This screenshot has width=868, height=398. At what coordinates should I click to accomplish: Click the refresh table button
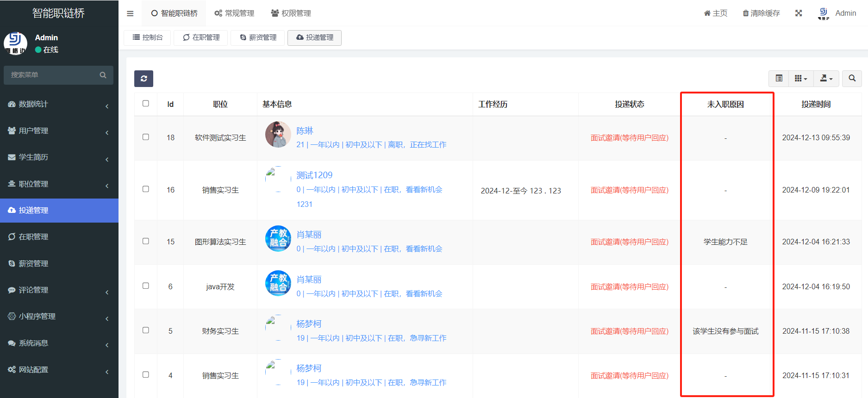[144, 79]
